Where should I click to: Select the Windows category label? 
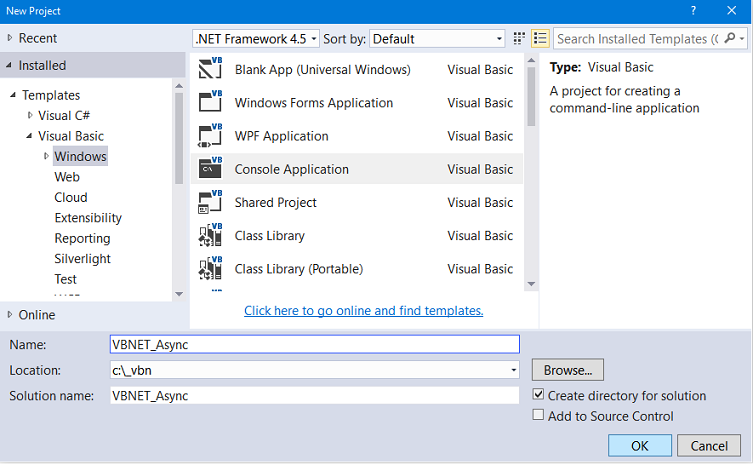pyautogui.click(x=80, y=156)
